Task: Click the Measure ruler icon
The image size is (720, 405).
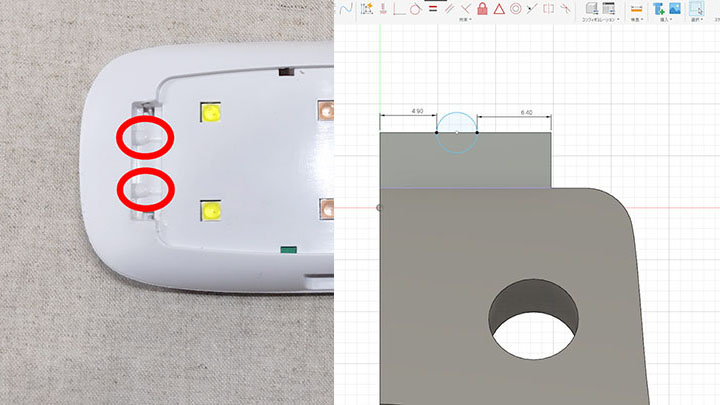Action: pos(636,9)
